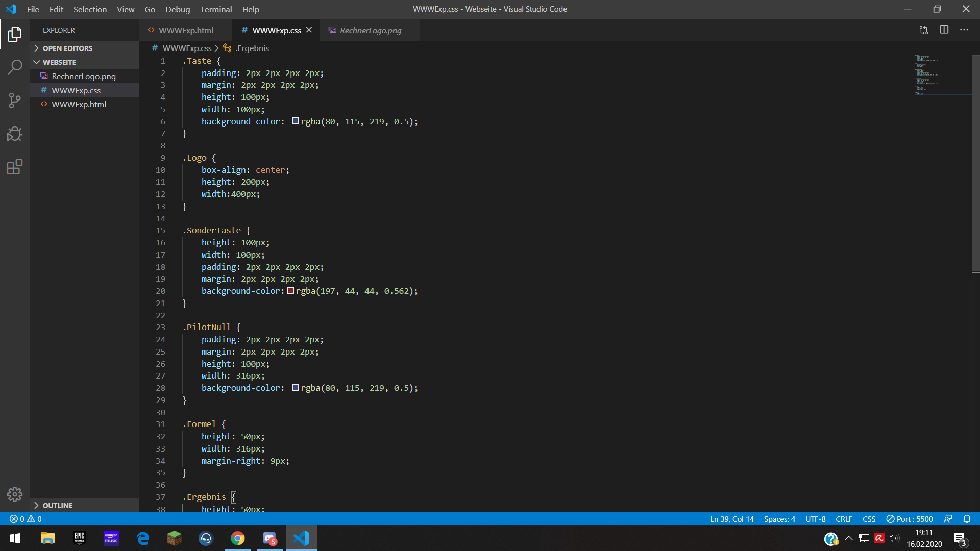Screen dimensions: 980x551
Task: Click the notifications bell in status bar
Action: [x=967, y=519]
